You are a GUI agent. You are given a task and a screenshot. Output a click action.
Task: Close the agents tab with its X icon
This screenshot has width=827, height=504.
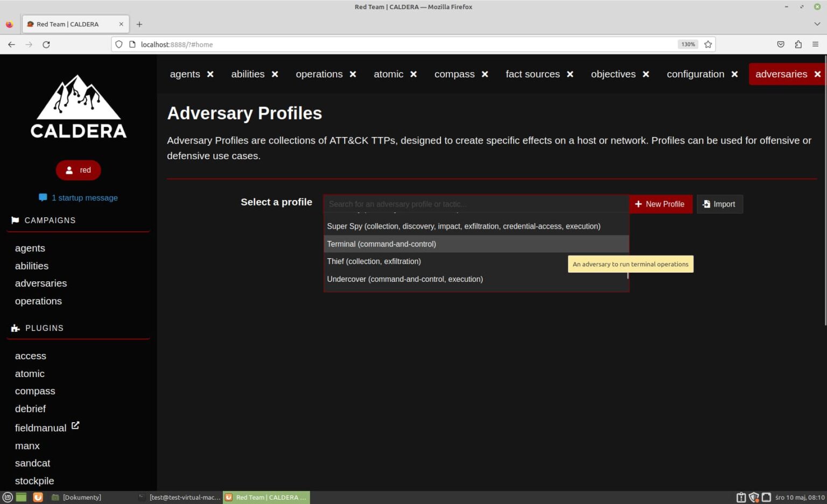click(210, 74)
